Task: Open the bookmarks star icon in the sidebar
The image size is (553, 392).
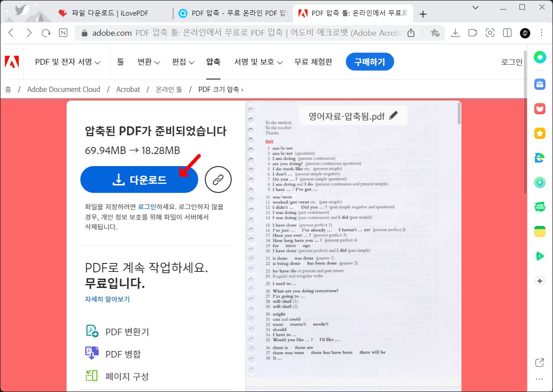Action: (540, 133)
